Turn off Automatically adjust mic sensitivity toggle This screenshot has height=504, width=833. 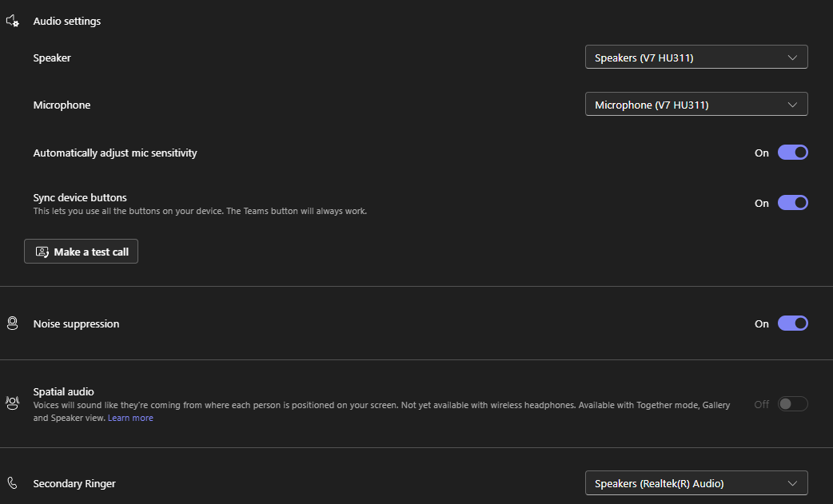coord(792,153)
